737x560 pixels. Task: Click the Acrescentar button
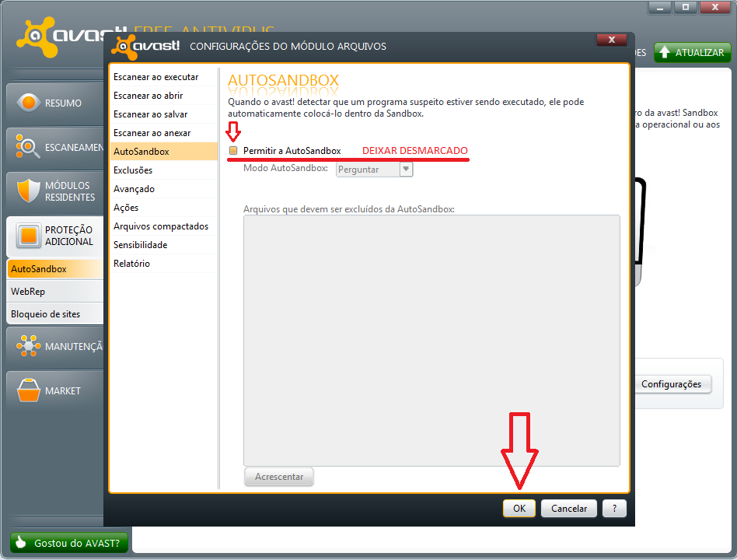coord(279,477)
